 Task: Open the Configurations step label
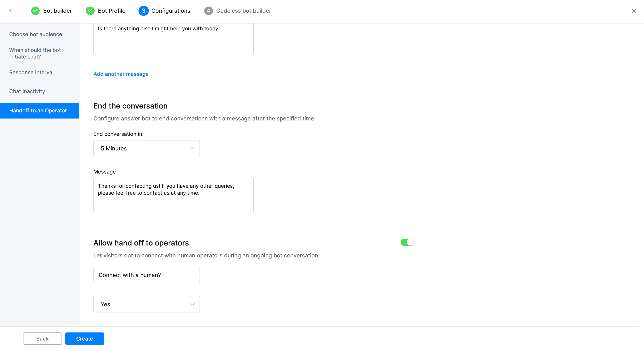click(x=171, y=11)
